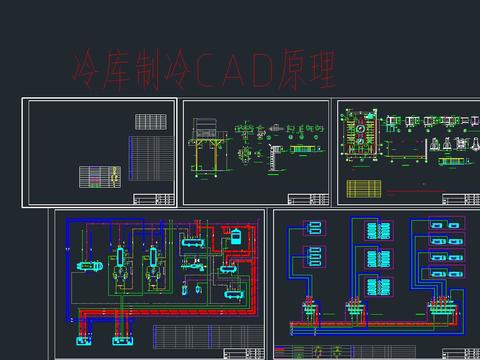Select the machine room floor plan with cyan circles
This screenshot has width=480, height=360.
361,134
